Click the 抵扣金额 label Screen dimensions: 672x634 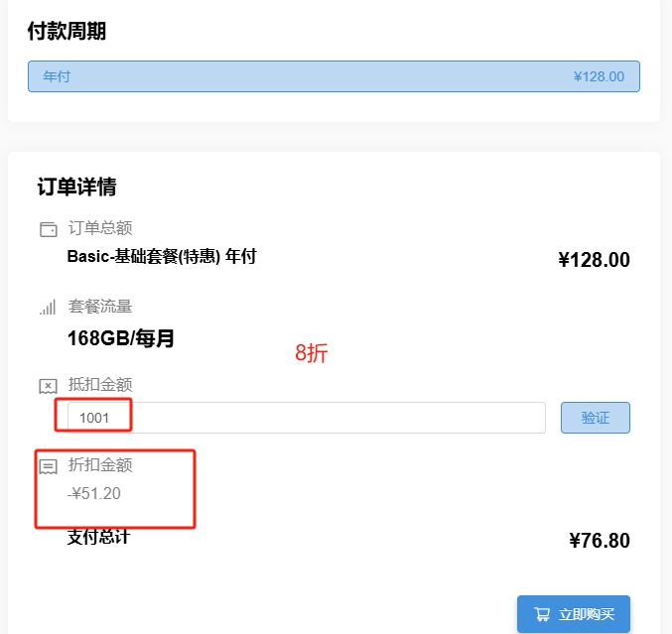coord(99,385)
